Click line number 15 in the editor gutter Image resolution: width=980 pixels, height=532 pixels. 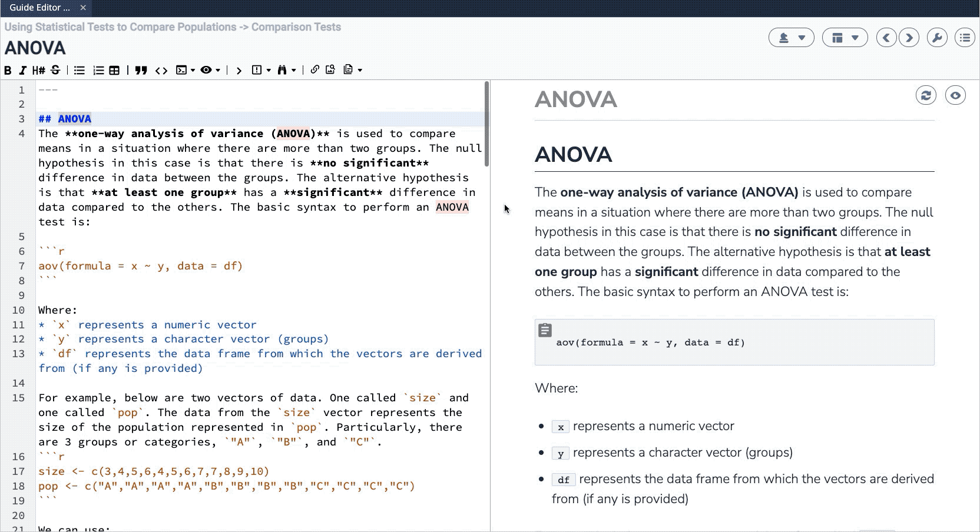click(19, 398)
